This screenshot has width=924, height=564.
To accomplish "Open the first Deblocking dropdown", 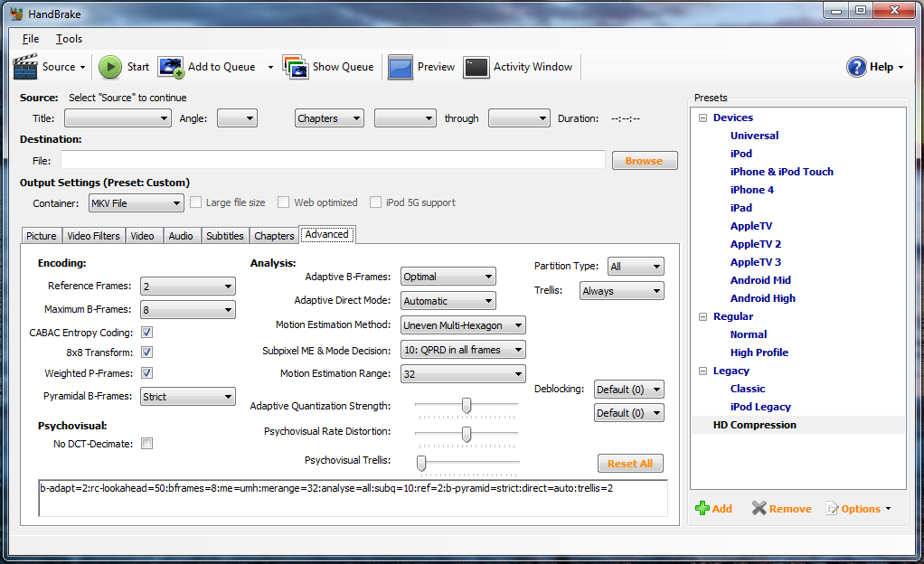I will [628, 389].
